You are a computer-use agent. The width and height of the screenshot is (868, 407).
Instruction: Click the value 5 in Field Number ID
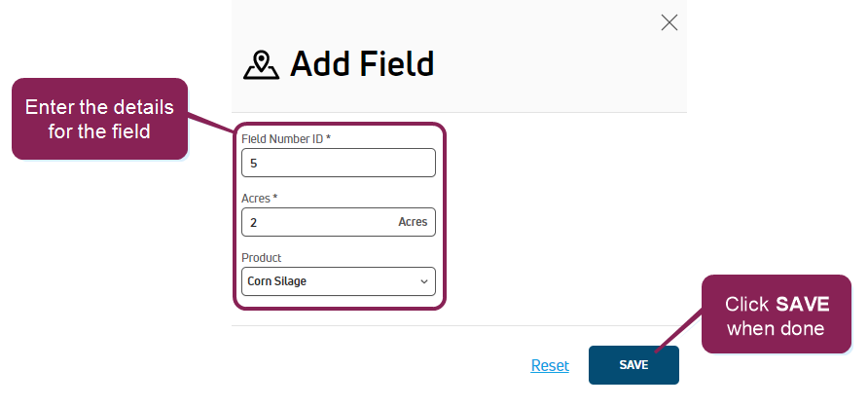pyautogui.click(x=254, y=164)
